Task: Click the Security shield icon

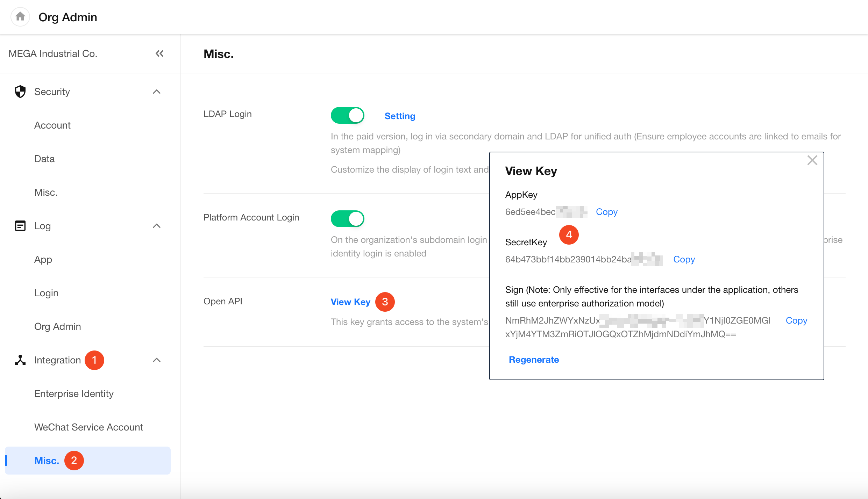Action: [20, 92]
